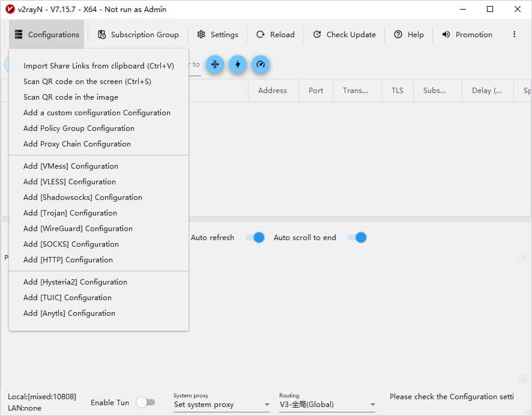Open the Subscription Group menu

coord(138,34)
